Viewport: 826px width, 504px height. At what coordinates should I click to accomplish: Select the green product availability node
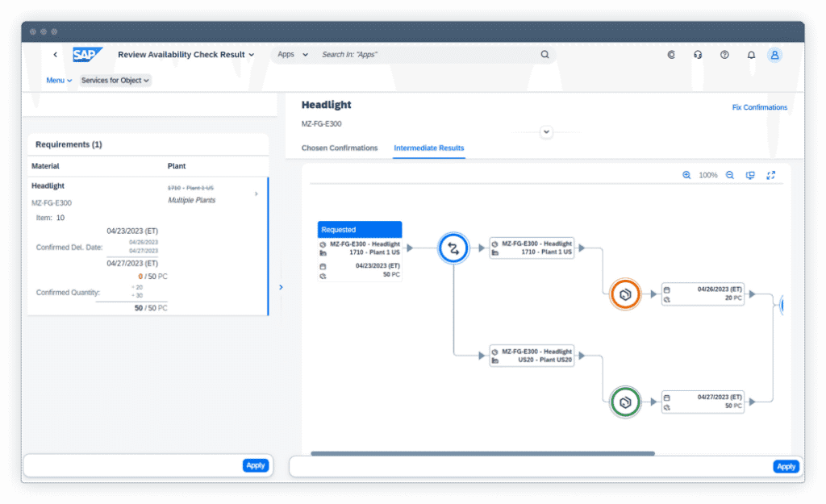click(x=624, y=401)
